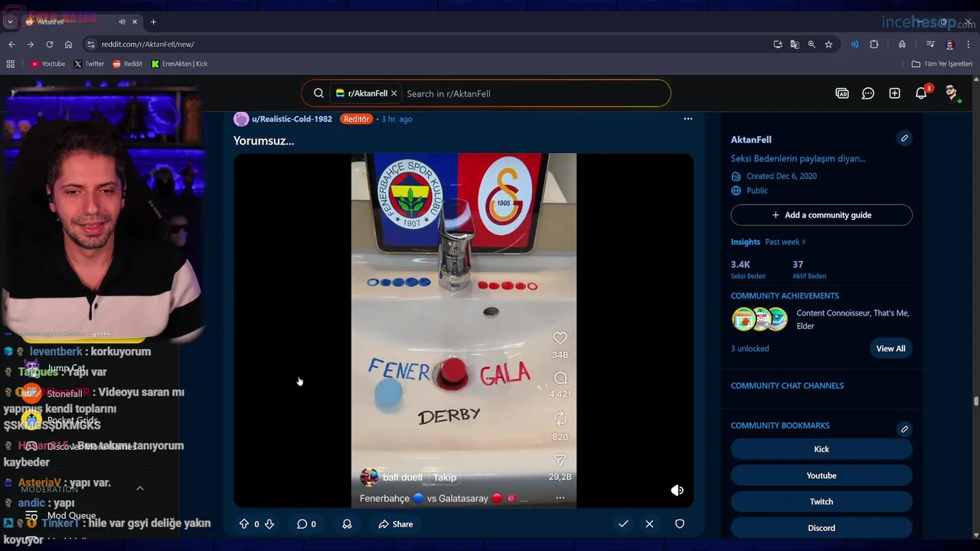Open community achievement badges

click(x=759, y=319)
